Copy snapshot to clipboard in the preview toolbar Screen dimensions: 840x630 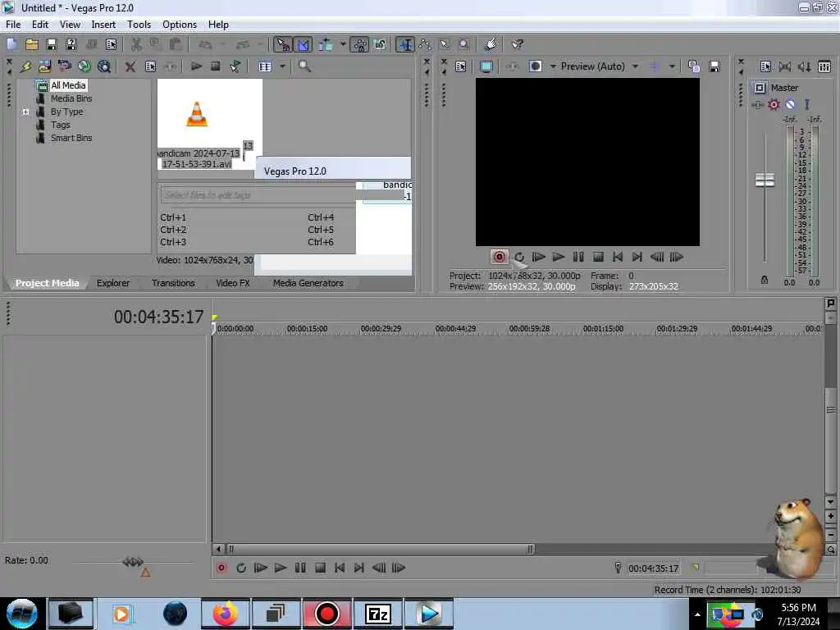click(x=694, y=66)
